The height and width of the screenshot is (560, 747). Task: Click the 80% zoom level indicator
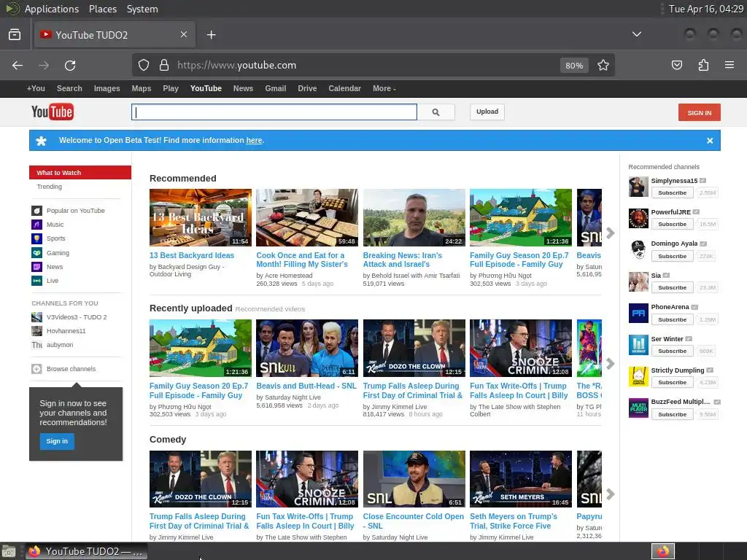[574, 65]
